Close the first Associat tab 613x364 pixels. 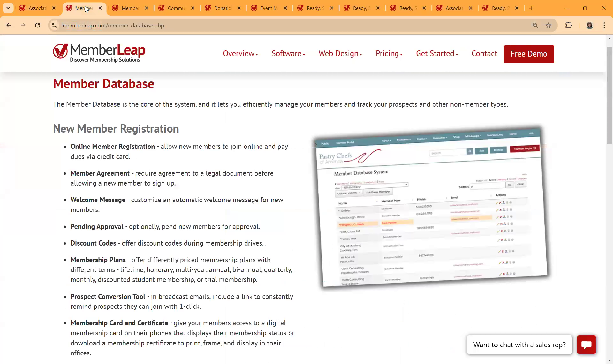tap(54, 8)
